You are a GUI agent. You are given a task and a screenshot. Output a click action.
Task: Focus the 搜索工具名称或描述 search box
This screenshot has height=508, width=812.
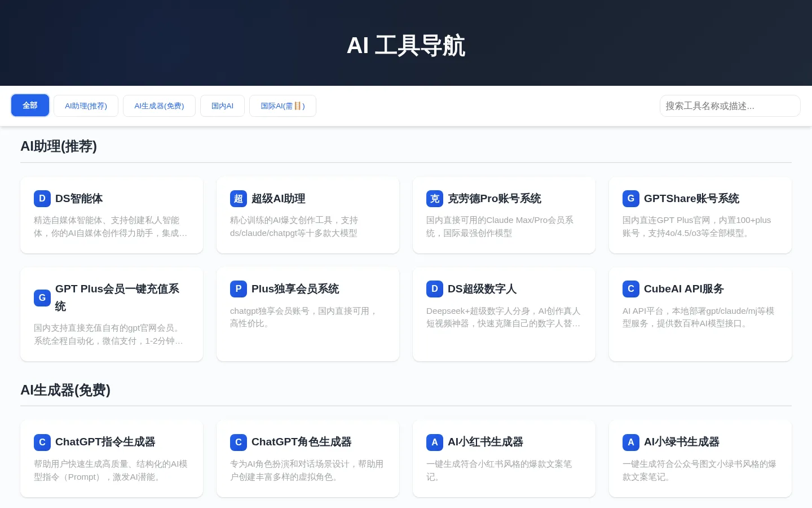tap(730, 106)
